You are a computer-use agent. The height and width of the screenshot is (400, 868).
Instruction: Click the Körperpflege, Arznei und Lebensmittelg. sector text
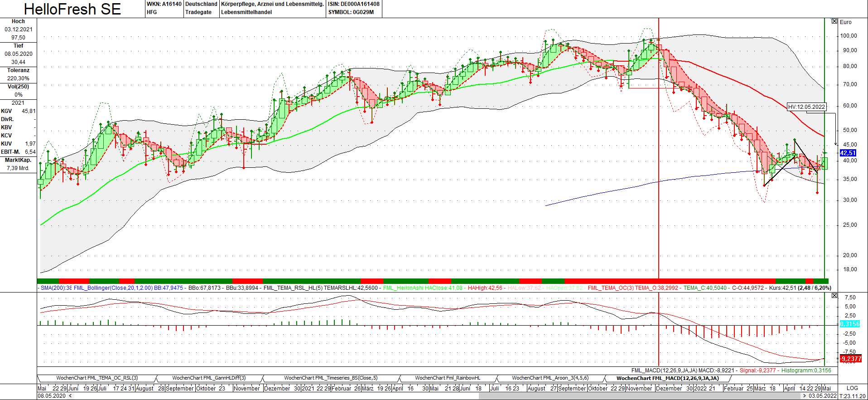click(272, 4)
